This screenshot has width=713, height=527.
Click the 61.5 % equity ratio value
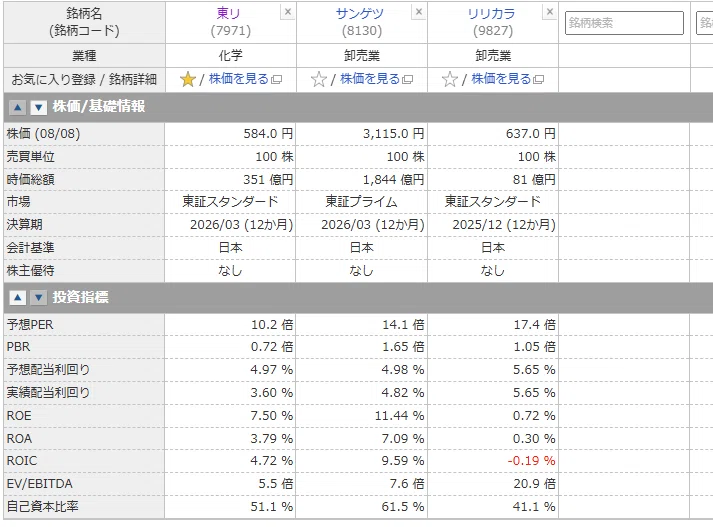tap(403, 507)
